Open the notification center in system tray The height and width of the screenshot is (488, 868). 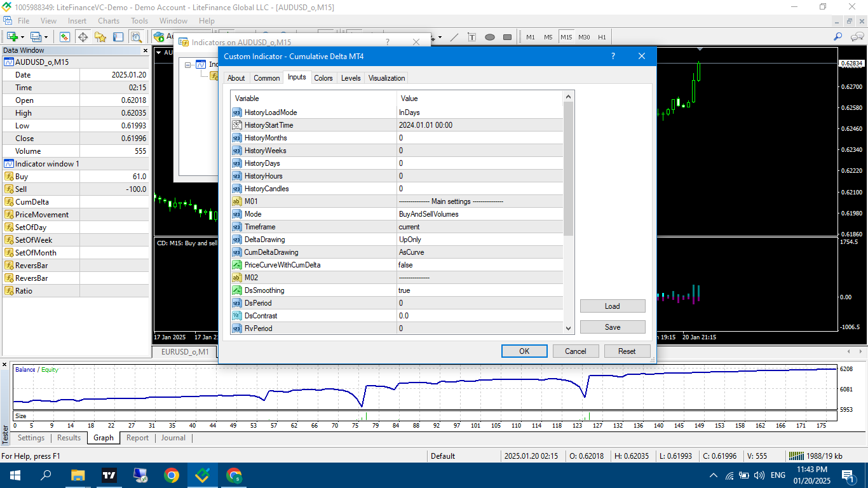tap(848, 475)
